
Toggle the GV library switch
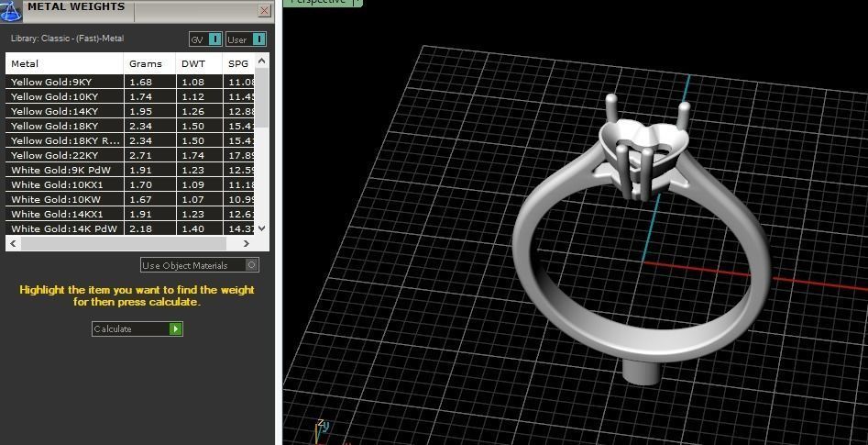[x=206, y=39]
